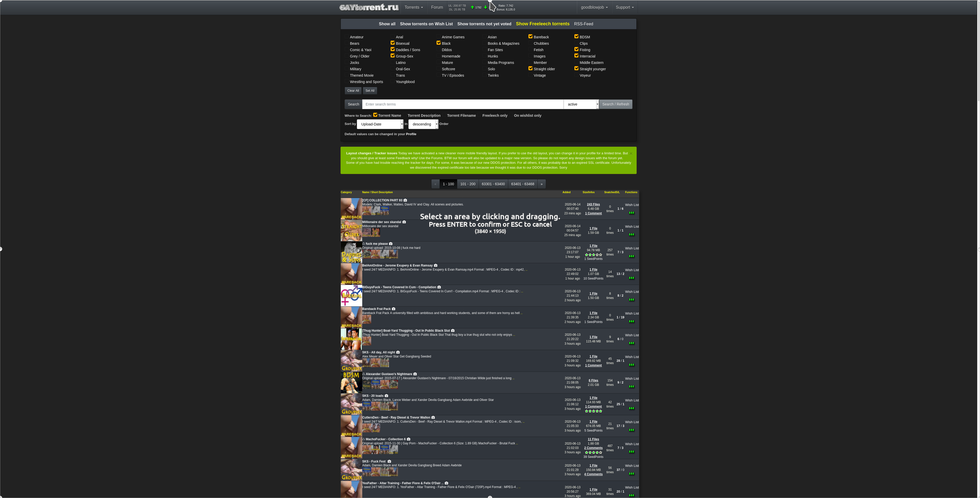The width and height of the screenshot is (980, 498).
Task: Enable the Bears category checkbox
Action: tap(347, 43)
